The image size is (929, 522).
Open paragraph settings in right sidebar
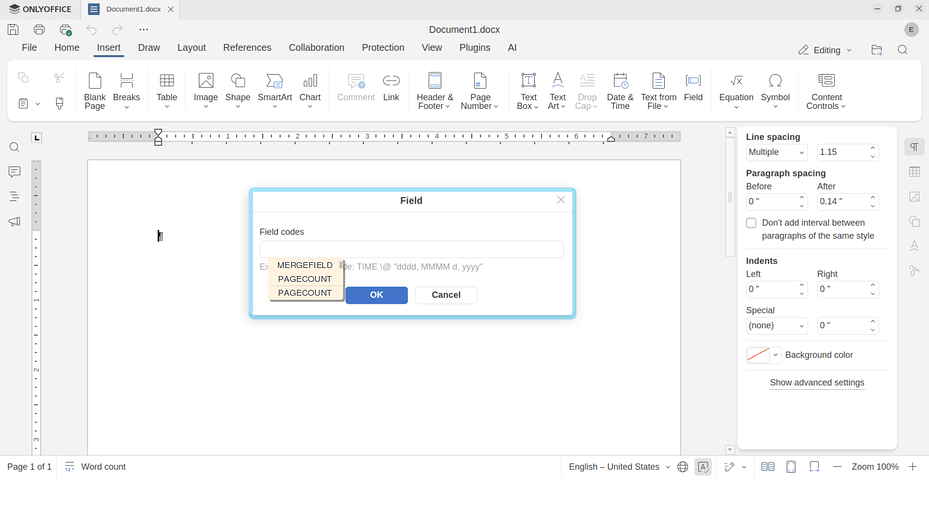tap(914, 147)
